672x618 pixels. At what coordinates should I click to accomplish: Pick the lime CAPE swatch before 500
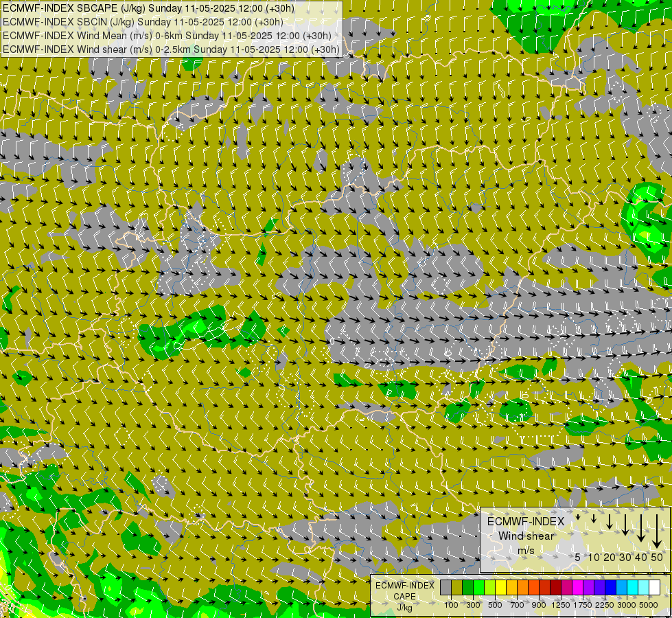[490, 587]
